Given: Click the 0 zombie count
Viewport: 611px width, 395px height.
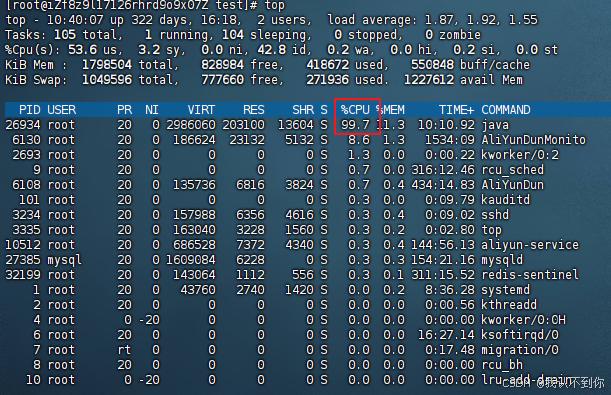Looking at the screenshot, I should point(429,35).
